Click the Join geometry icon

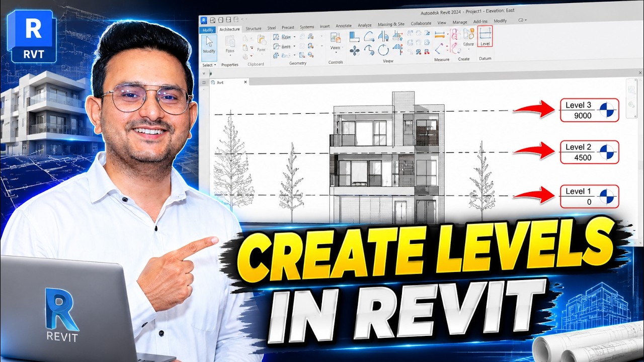(x=276, y=55)
